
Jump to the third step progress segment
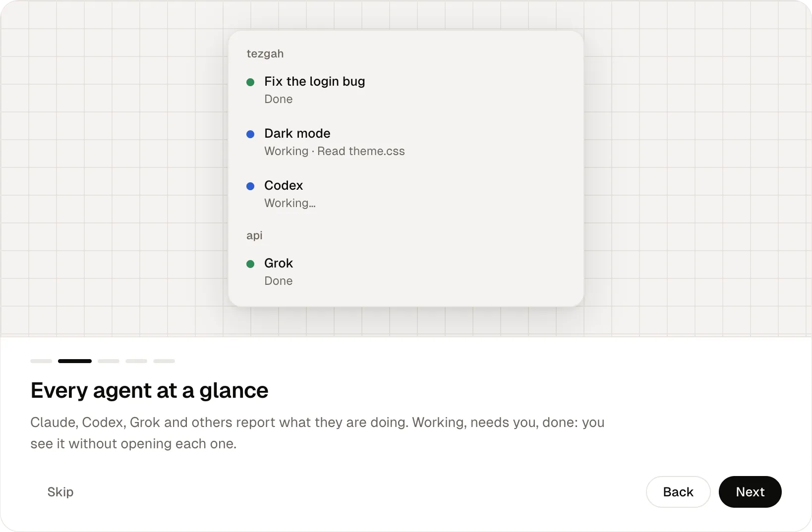coord(109,361)
